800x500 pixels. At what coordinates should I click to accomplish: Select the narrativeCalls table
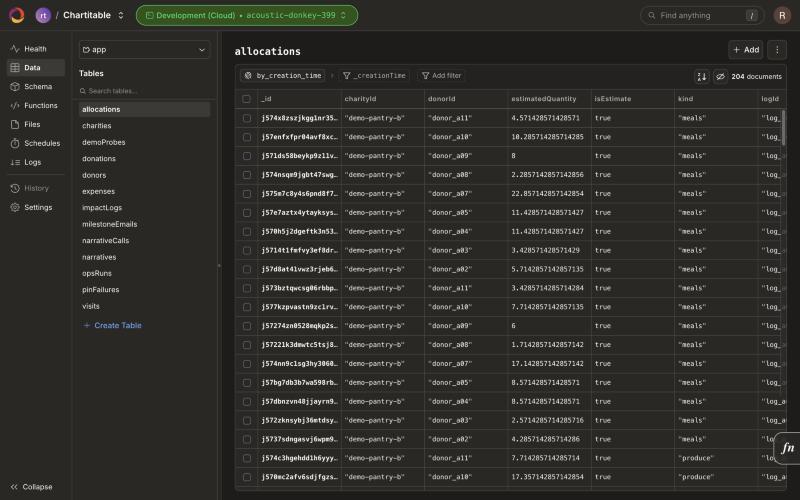pos(144,240)
